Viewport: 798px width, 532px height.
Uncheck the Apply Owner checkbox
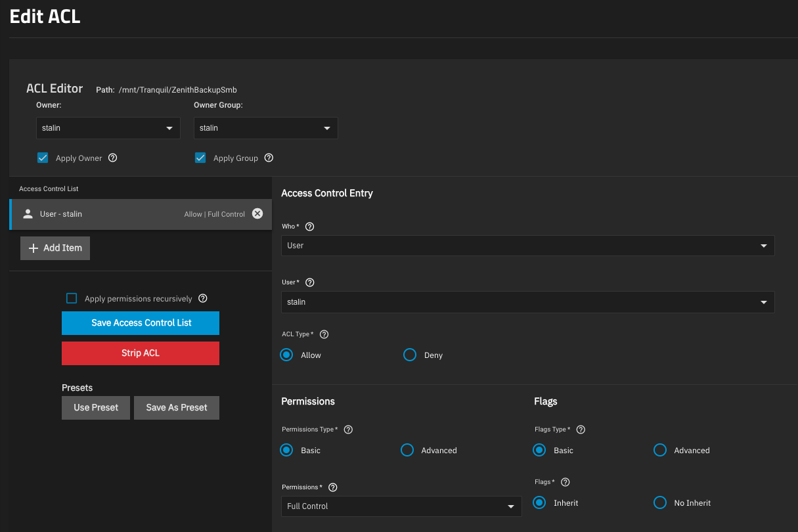point(43,158)
